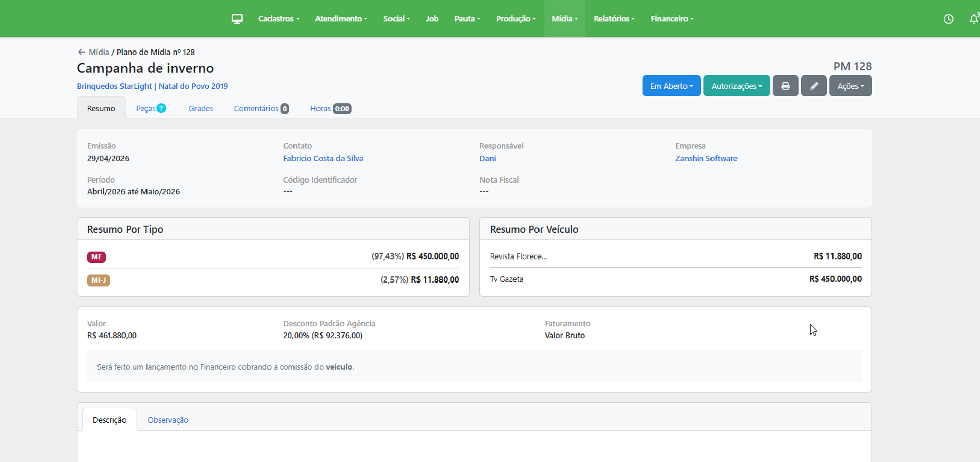Open the Autorizações dropdown
The height and width of the screenshot is (462, 980).
tap(737, 86)
